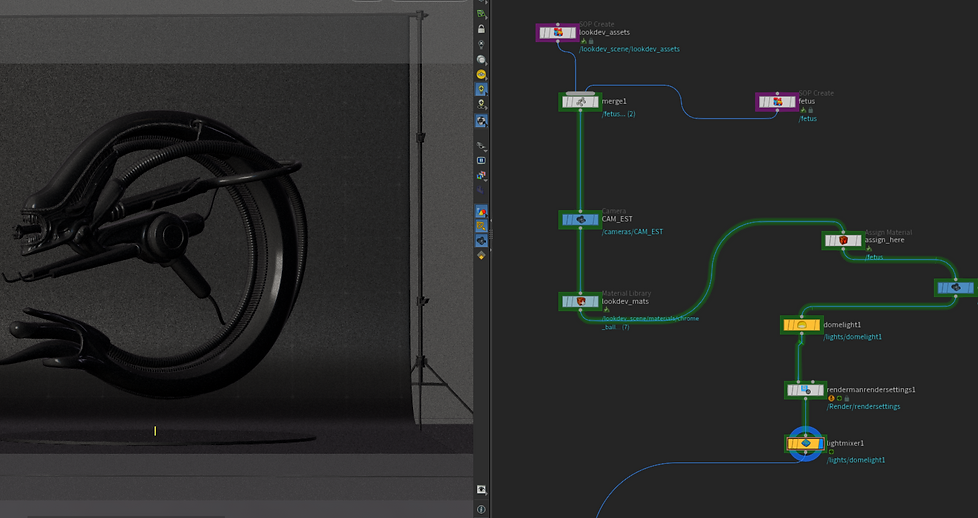Click the grey brush tool icon in toolbar
Image resolution: width=978 pixels, height=518 pixels.
coord(481,145)
